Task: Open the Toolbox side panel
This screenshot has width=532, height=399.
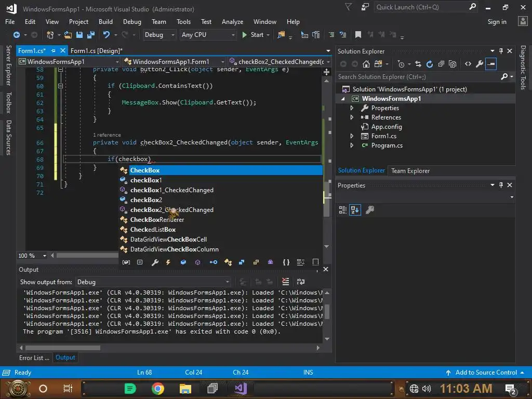Action: pos(9,102)
